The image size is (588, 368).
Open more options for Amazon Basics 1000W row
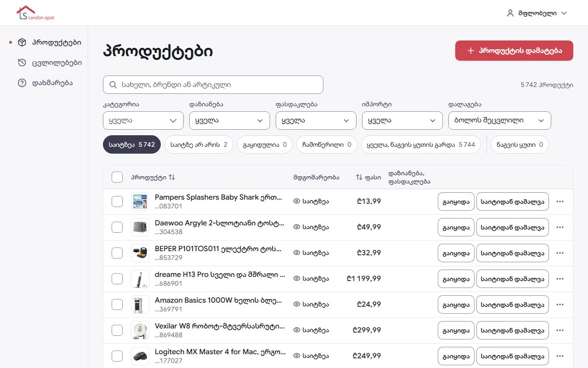point(560,305)
